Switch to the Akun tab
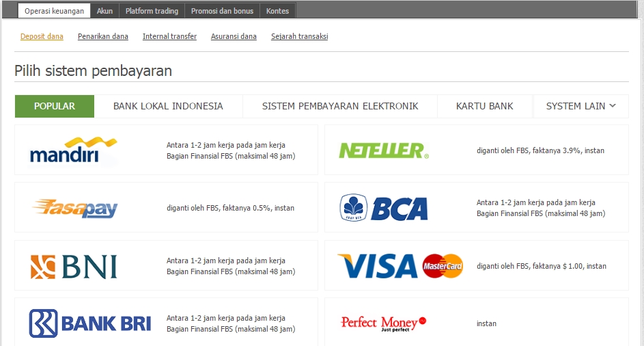644x346 pixels. (104, 11)
